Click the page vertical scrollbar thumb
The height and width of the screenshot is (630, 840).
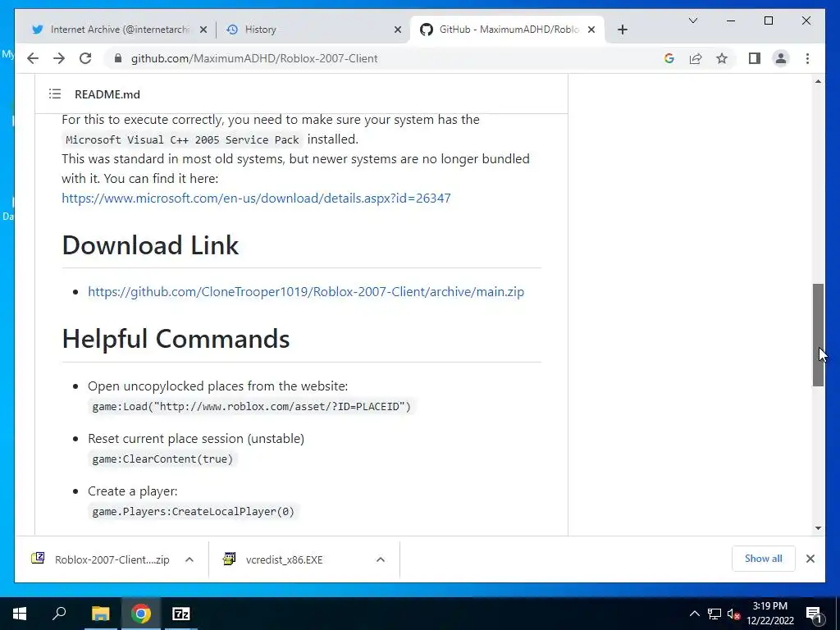click(x=818, y=335)
